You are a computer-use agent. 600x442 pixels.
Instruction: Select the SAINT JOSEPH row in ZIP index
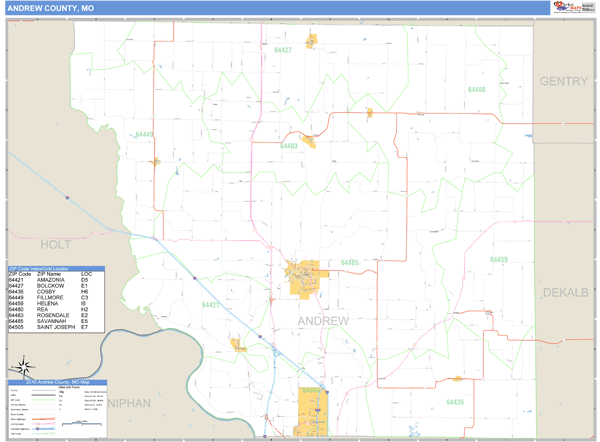coord(49,327)
